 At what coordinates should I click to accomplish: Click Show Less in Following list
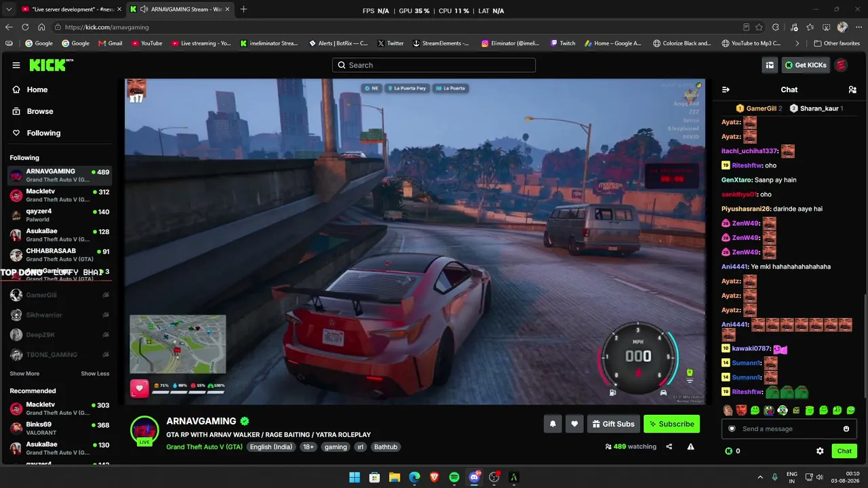[95, 373]
